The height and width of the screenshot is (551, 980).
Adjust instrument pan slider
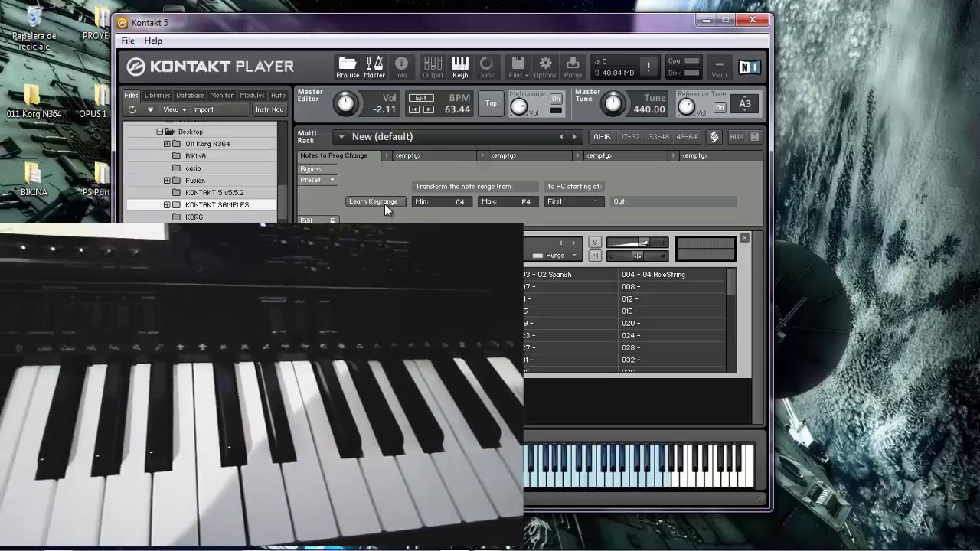point(637,256)
